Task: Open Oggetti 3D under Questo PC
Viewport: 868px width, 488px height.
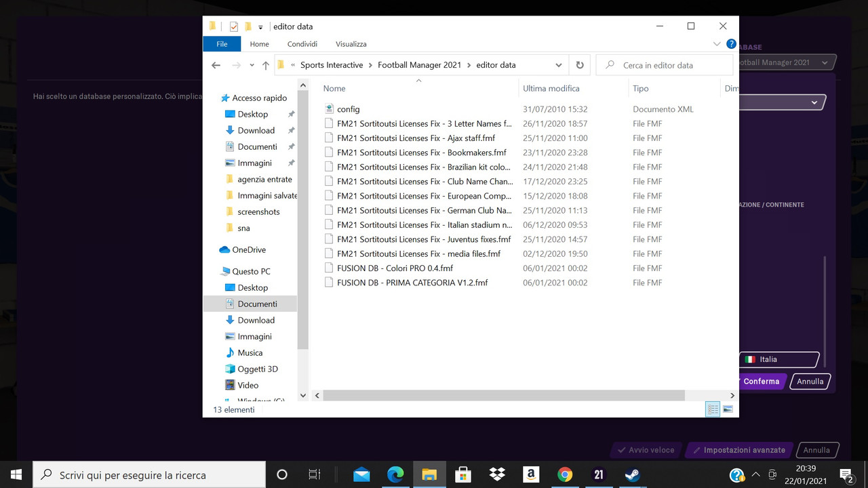Action: (258, 369)
